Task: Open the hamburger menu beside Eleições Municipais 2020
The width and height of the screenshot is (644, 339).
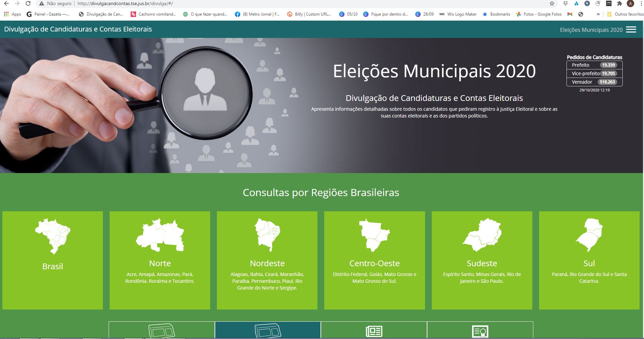Action: tap(631, 29)
